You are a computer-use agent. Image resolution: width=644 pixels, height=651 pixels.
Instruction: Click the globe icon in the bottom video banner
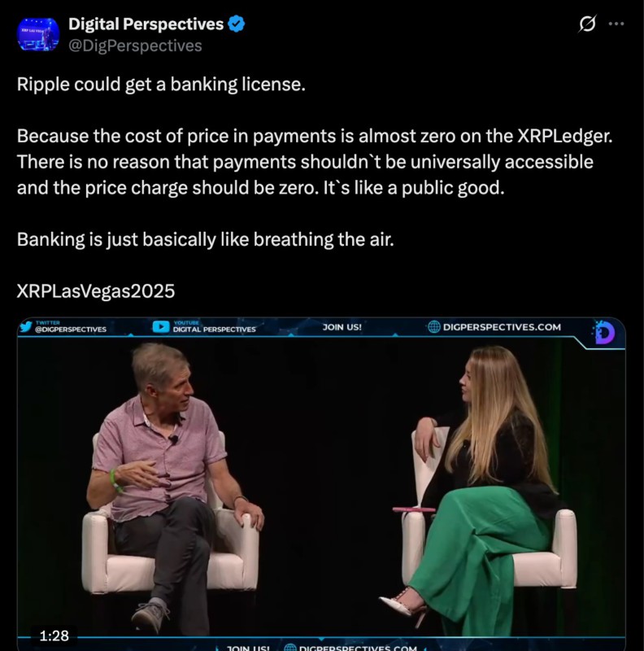(x=290, y=648)
